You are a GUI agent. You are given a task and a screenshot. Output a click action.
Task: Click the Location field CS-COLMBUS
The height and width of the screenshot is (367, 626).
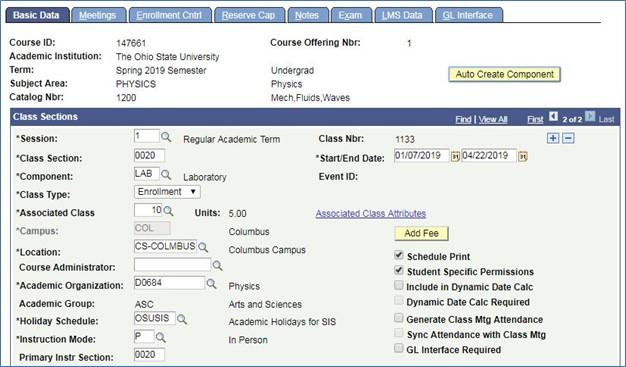(165, 246)
